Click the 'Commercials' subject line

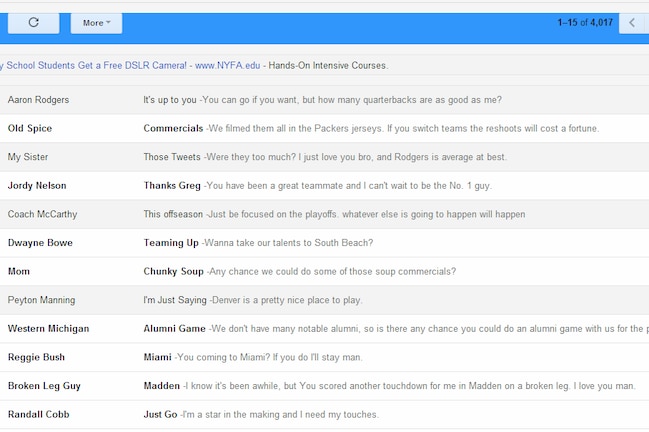(x=173, y=128)
